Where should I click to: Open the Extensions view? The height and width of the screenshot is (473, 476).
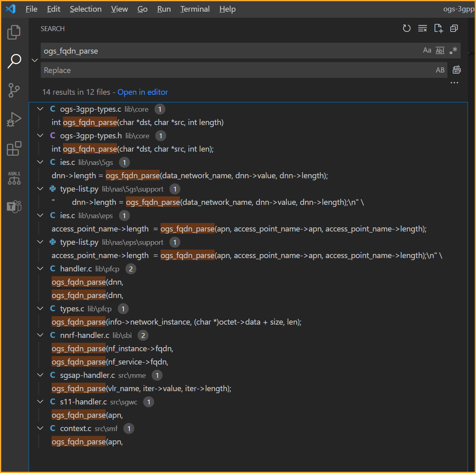[x=14, y=148]
